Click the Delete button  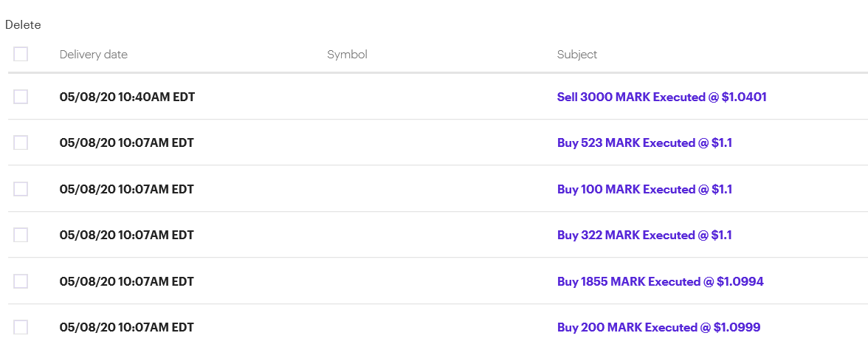pos(23,25)
